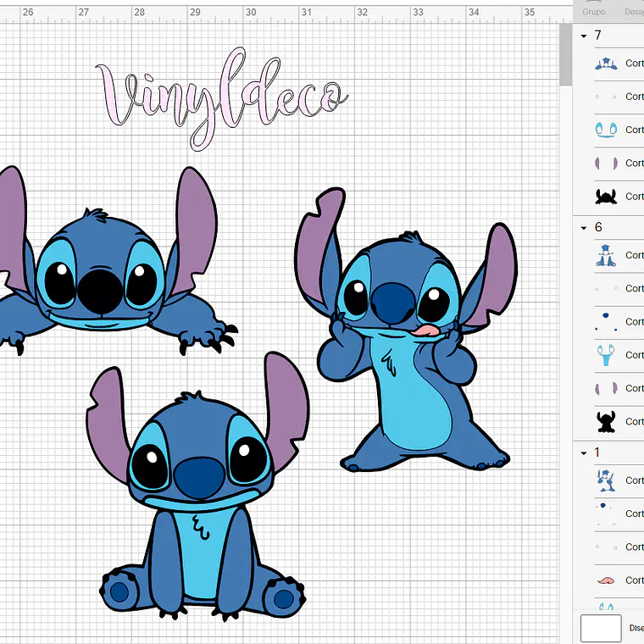Select group 7's dark blue body layer

pos(619,64)
